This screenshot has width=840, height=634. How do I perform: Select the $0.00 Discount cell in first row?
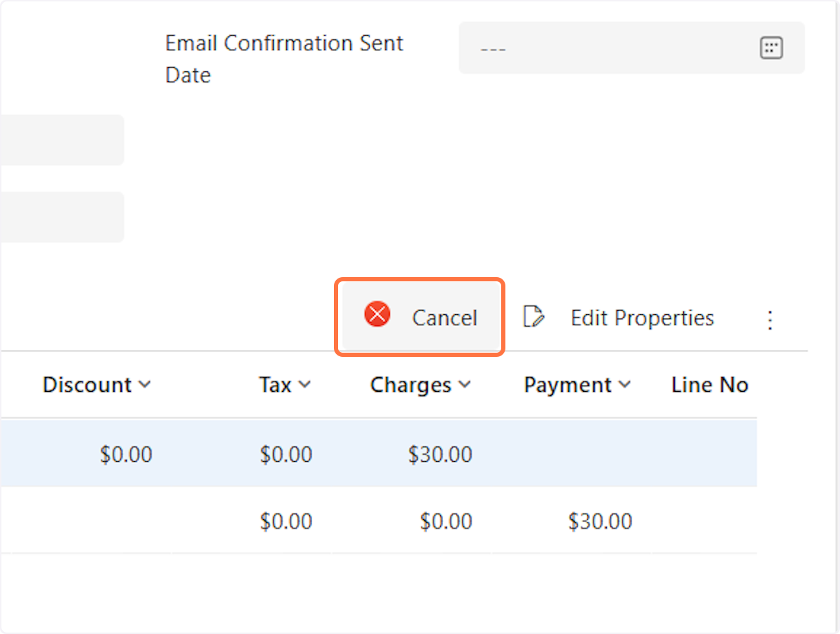(126, 454)
